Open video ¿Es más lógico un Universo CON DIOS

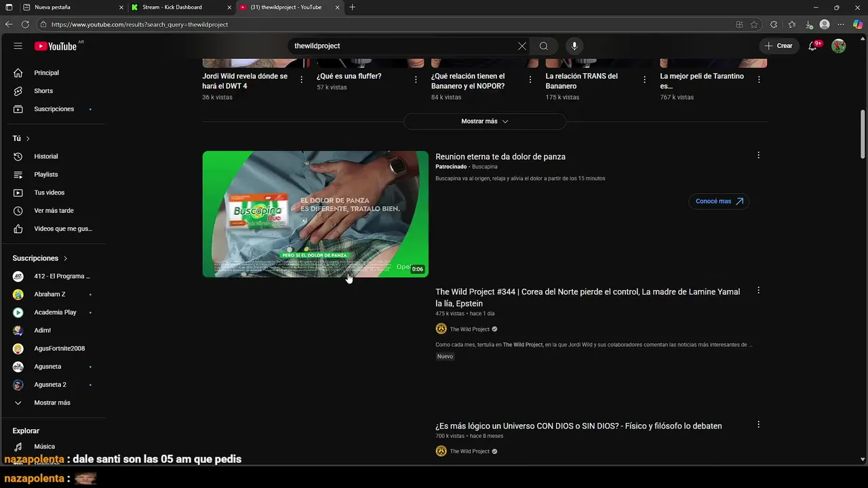click(x=578, y=426)
